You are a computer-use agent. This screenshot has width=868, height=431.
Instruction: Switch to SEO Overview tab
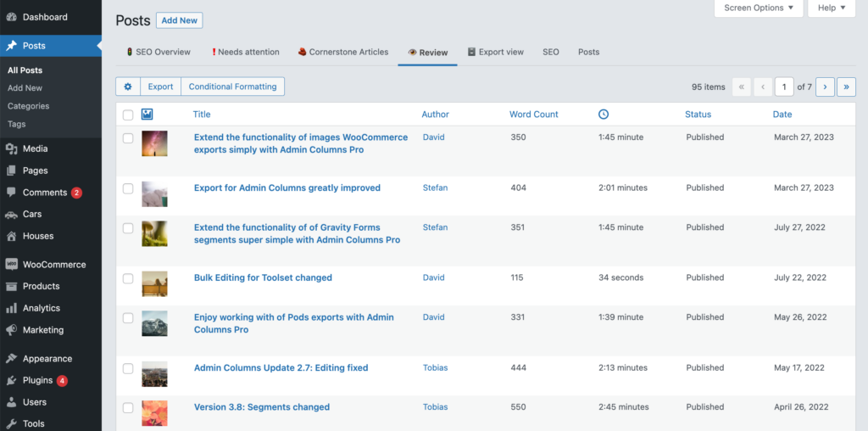159,52
